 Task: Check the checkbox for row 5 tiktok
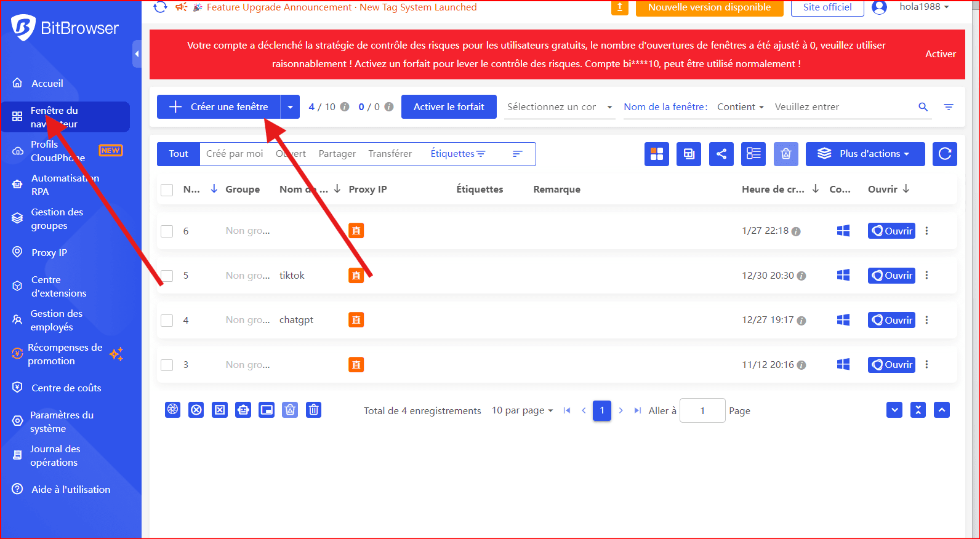pos(167,276)
